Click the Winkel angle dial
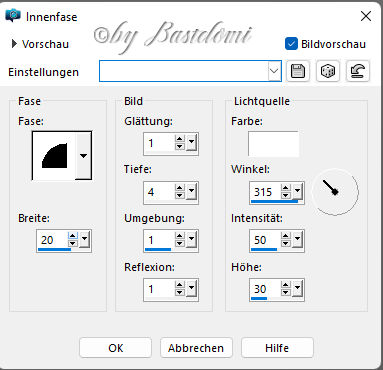This screenshot has height=370, width=383. (335, 192)
